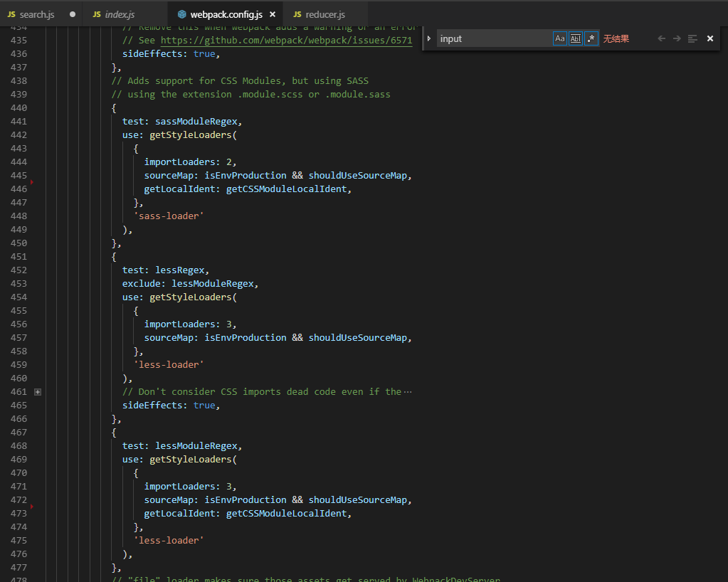This screenshot has height=582, width=728.
Task: Click 'shouldUseSourceMap' on line 445
Action: coord(357,176)
